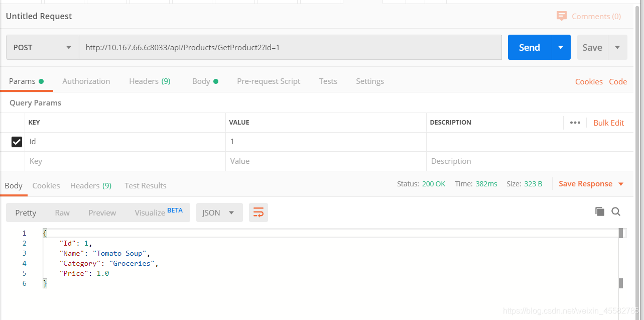This screenshot has height=320, width=644.
Task: Open the JSON format dropdown
Action: click(219, 212)
